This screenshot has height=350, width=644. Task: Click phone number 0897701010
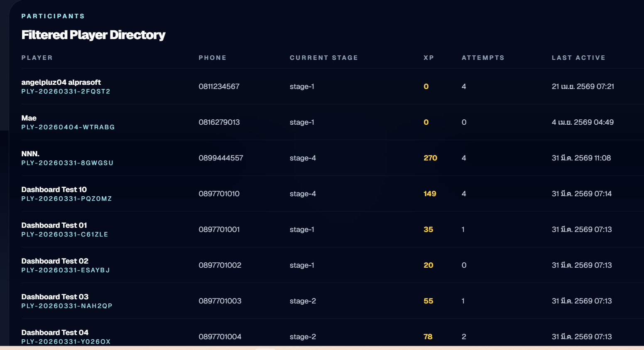point(219,194)
